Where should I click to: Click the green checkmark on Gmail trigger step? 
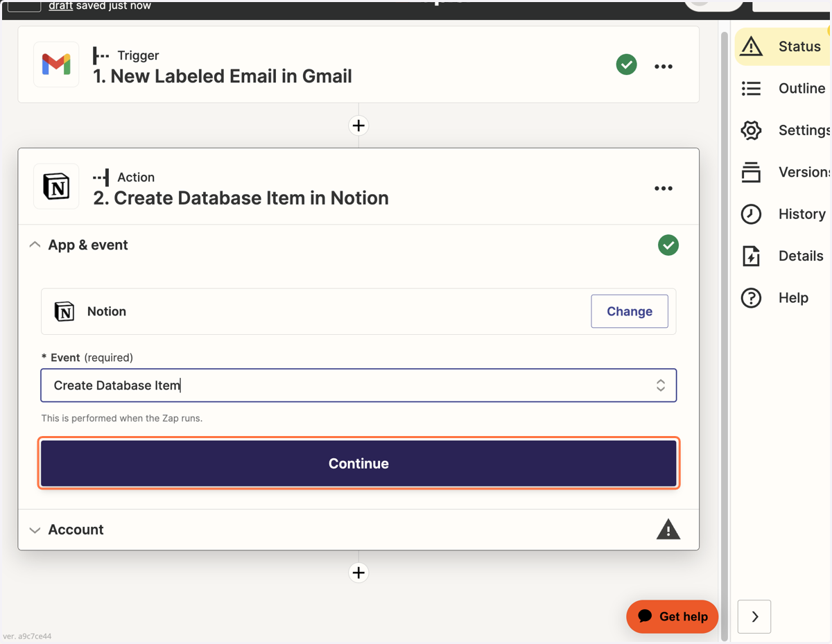[627, 64]
